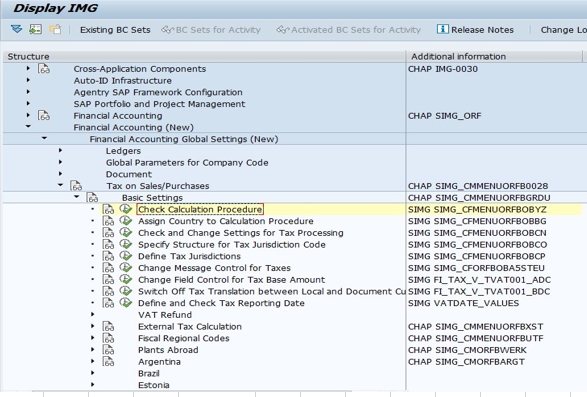The image size is (587, 397).
Task: Expand Global Parameters for Company Code node
Action: [60, 162]
